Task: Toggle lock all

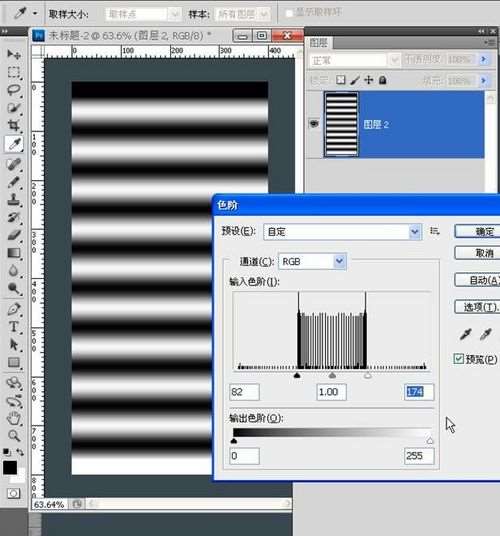Action: (x=383, y=80)
